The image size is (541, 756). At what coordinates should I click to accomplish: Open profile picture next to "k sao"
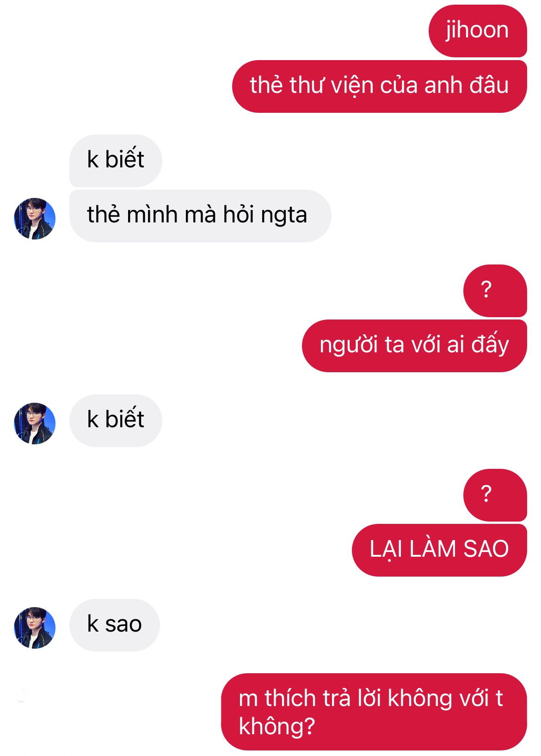(35, 627)
